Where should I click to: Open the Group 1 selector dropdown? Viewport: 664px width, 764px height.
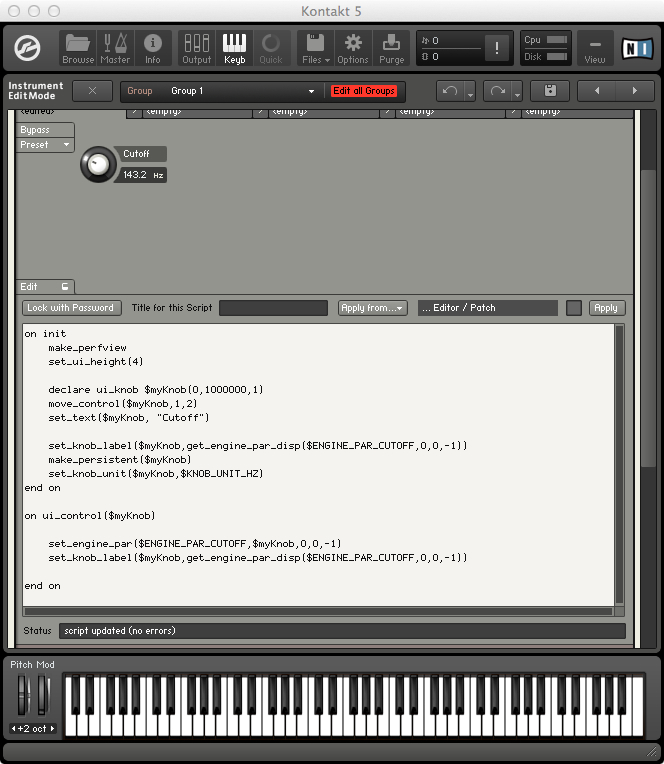pyautogui.click(x=242, y=91)
